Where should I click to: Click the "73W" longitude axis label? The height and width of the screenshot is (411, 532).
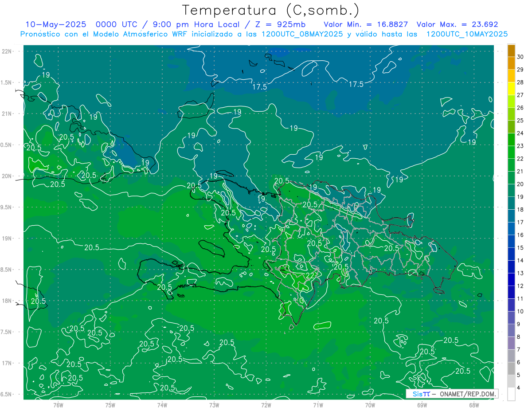point(214,405)
